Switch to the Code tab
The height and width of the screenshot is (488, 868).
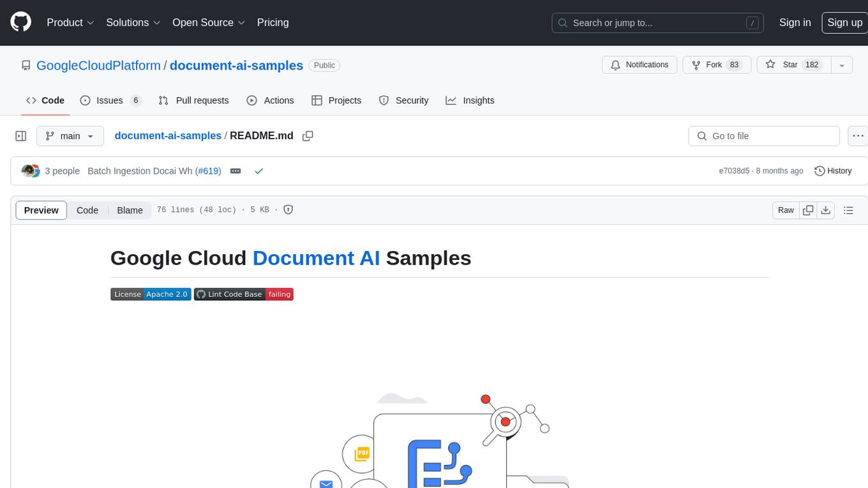click(x=45, y=100)
